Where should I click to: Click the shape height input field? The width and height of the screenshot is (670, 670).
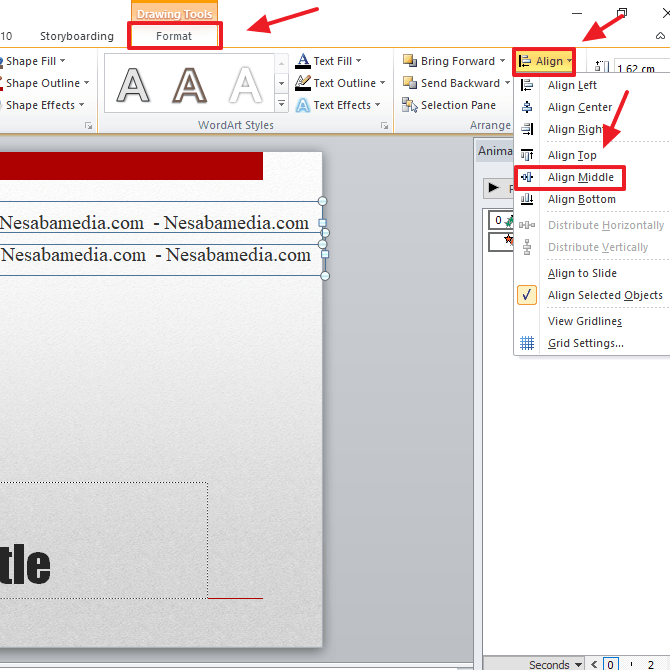[642, 68]
